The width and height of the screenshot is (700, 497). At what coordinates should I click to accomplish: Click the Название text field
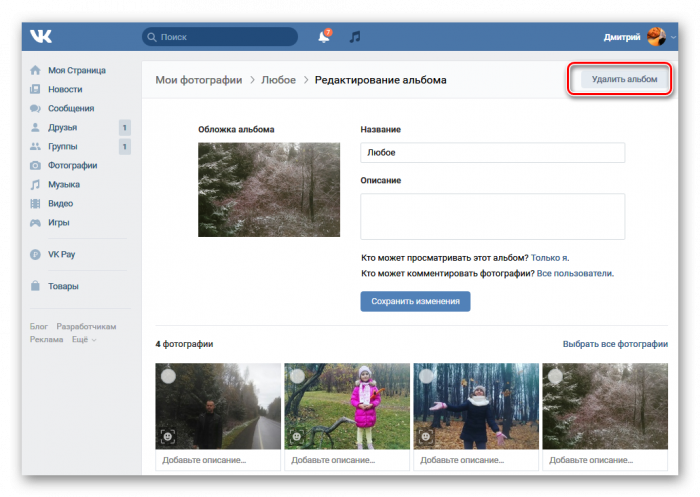492,152
